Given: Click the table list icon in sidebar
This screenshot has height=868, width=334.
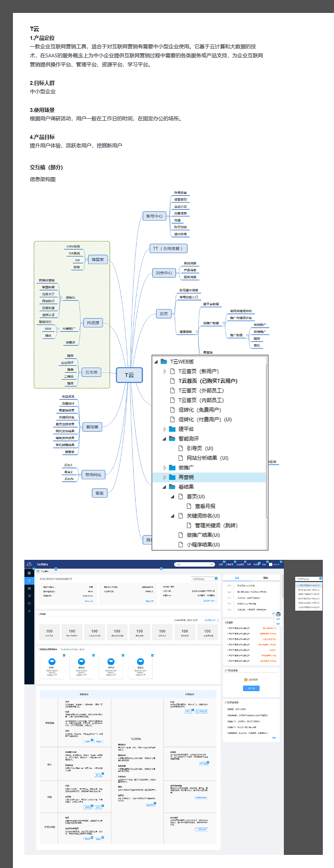Looking at the screenshot, I should pos(29,588).
